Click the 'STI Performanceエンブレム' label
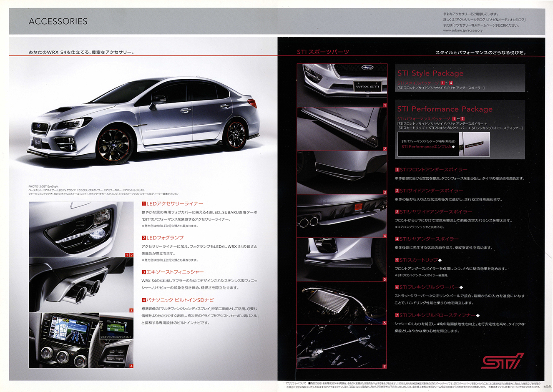Screen dimensions: 553x392 (x=427, y=147)
